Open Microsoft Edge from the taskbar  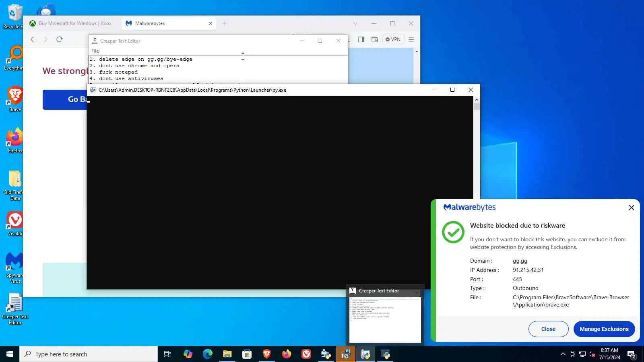[x=207, y=354]
